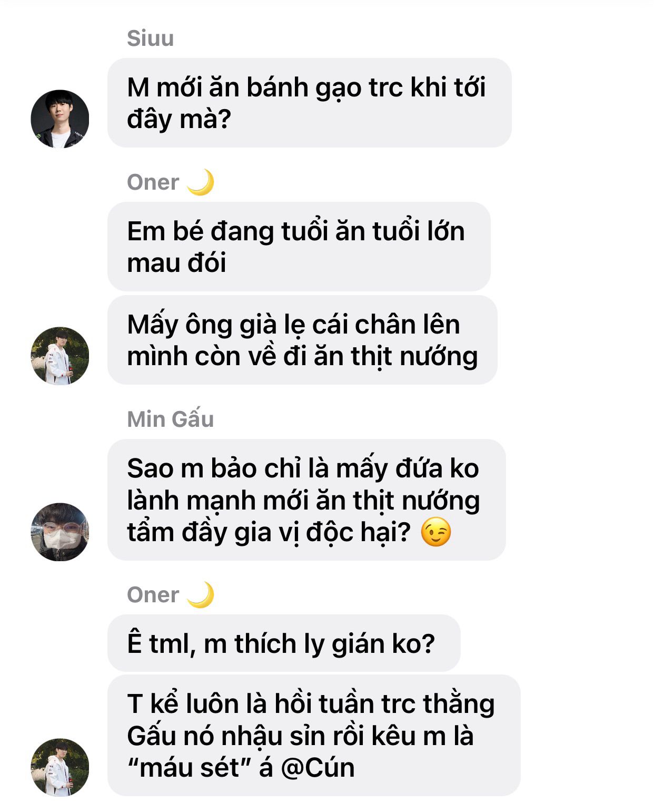Image resolution: width=654 pixels, height=812 pixels.
Task: Tap the moon emoji beside the first Oner name
Action: [201, 182]
